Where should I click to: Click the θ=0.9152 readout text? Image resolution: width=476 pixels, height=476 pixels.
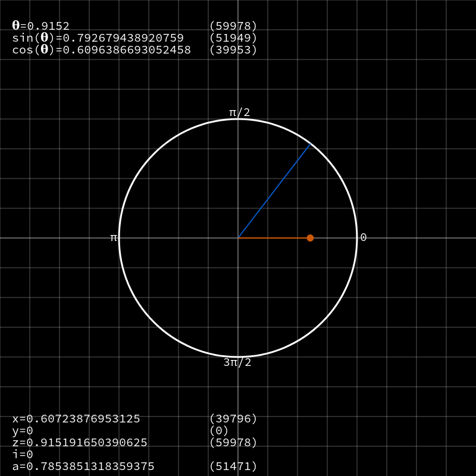pyautogui.click(x=40, y=26)
